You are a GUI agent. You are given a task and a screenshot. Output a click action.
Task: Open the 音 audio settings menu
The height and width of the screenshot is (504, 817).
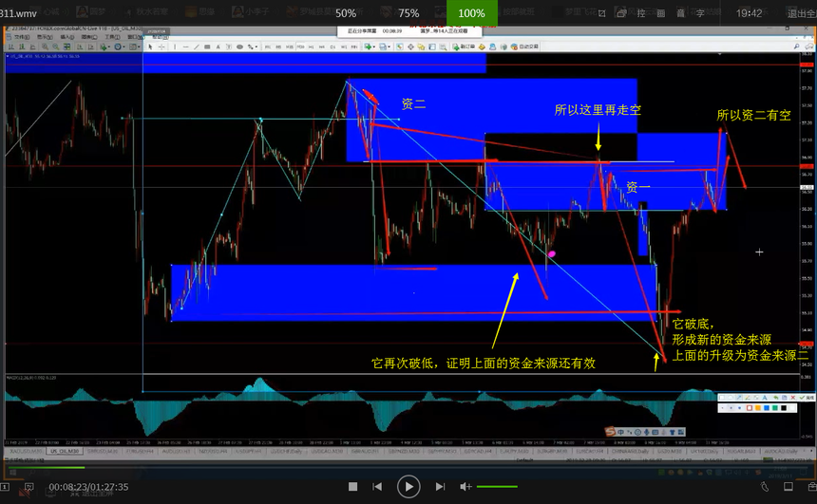pyautogui.click(x=680, y=13)
